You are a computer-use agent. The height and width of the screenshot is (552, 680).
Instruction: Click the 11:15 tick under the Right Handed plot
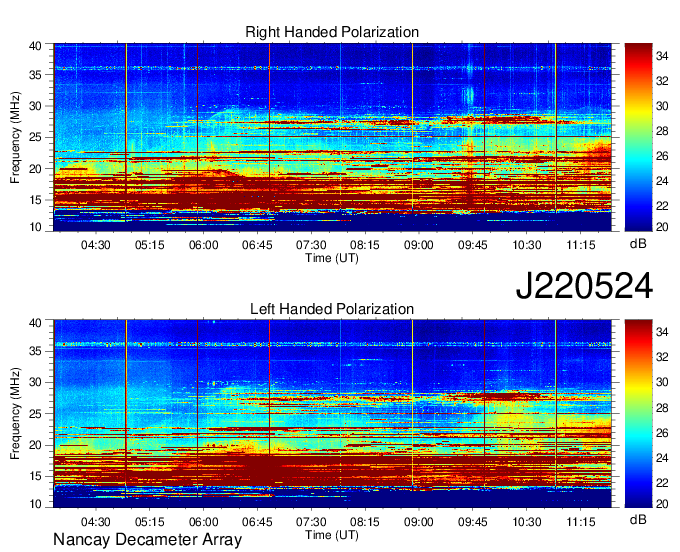click(x=581, y=245)
